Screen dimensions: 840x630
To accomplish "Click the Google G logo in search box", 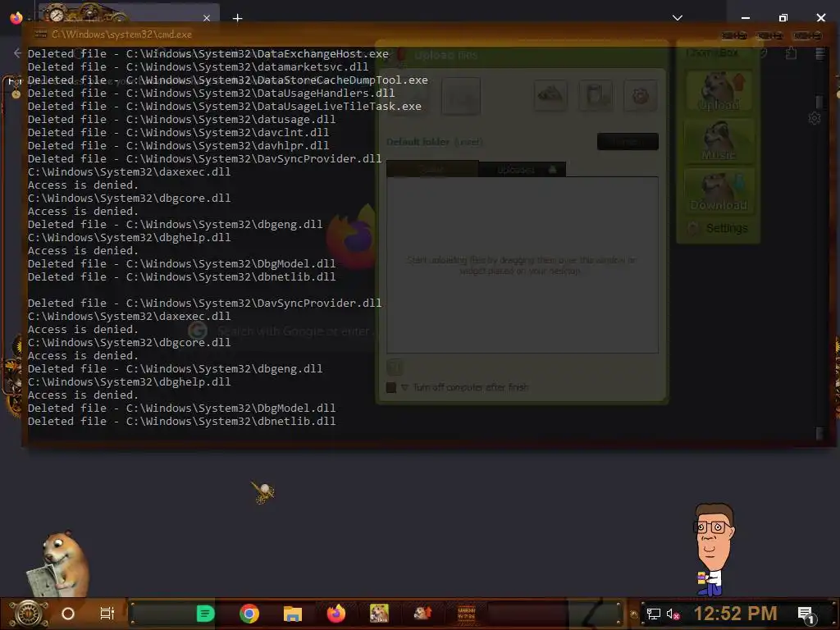I will (x=198, y=331).
